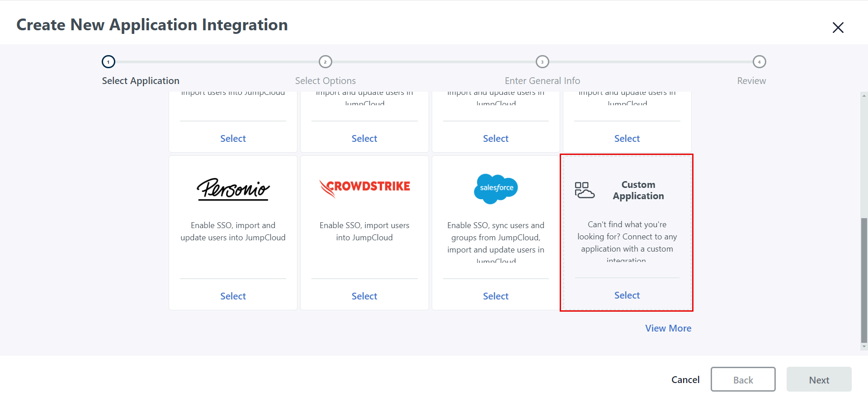868x402 pixels.
Task: Click the Next button
Action: (x=819, y=380)
